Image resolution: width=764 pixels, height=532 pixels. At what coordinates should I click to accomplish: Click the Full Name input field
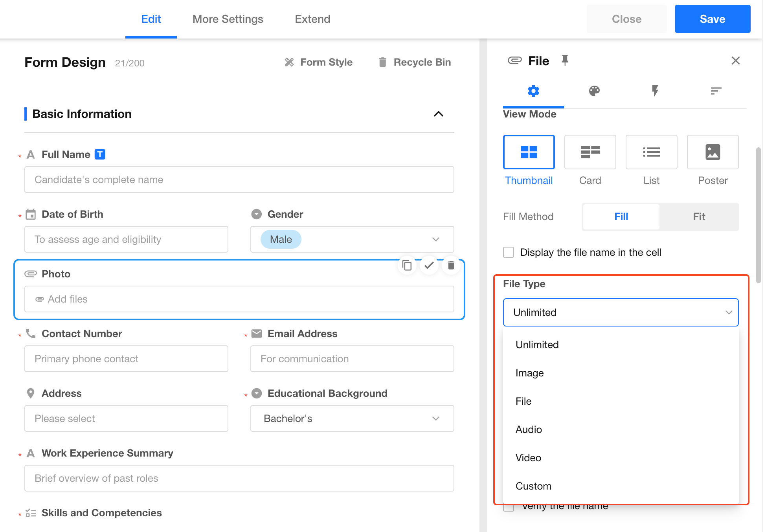(x=239, y=180)
